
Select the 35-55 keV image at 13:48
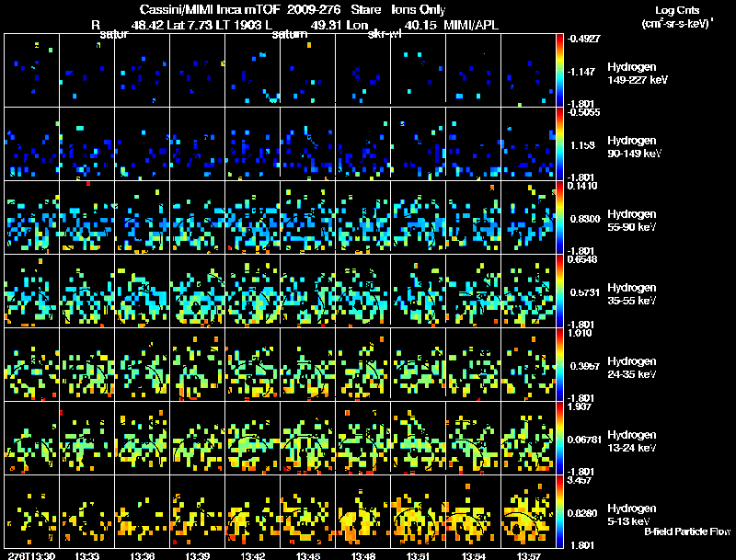pyautogui.click(x=362, y=291)
